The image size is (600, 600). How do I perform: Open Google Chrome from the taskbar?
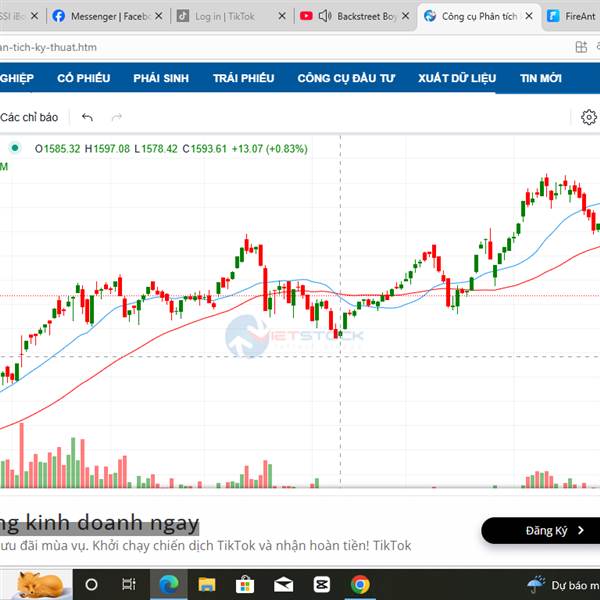point(360,584)
